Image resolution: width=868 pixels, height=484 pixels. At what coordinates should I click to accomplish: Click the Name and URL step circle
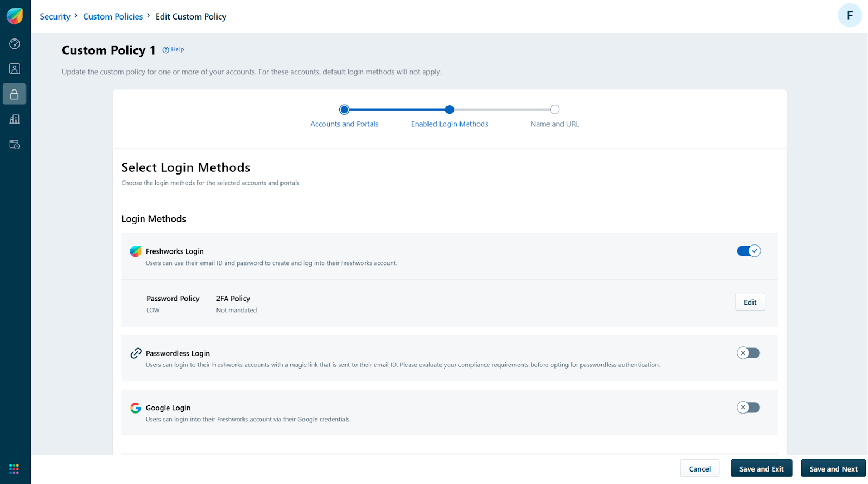554,109
